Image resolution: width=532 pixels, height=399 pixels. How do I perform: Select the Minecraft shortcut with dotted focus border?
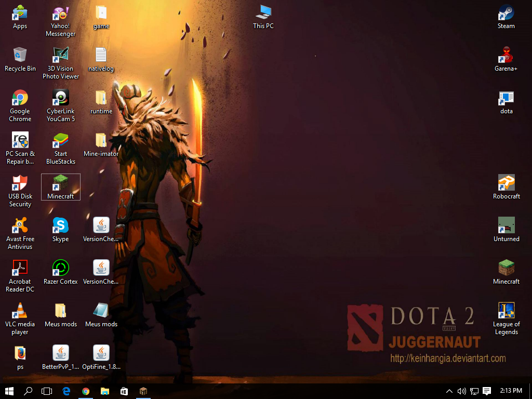point(60,187)
